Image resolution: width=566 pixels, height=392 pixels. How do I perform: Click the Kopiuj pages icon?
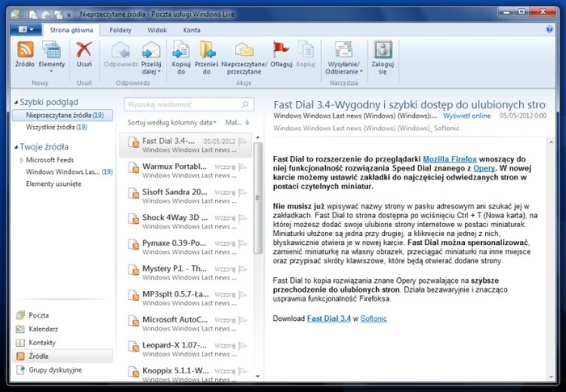tap(306, 49)
